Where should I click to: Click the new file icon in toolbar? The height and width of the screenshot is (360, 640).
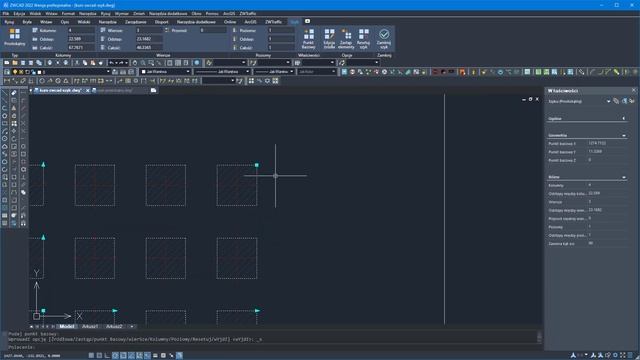[7, 63]
